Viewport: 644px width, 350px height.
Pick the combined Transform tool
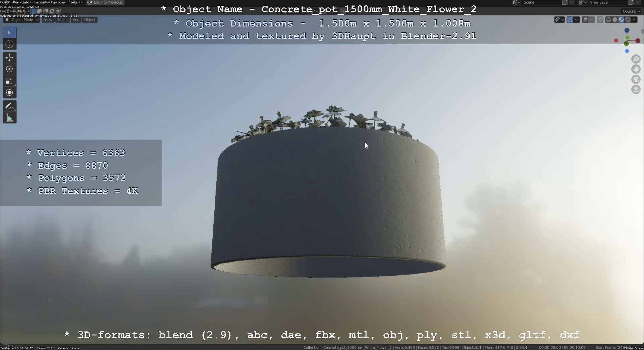point(10,93)
